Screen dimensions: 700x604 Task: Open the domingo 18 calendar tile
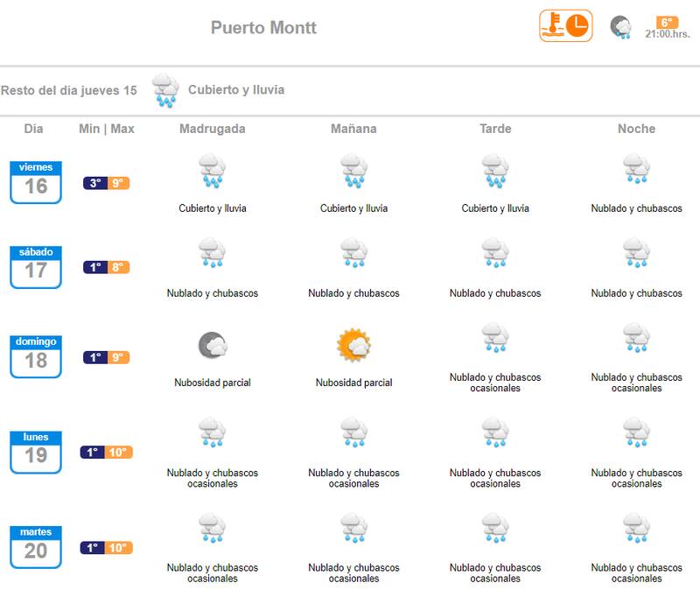[36, 355]
